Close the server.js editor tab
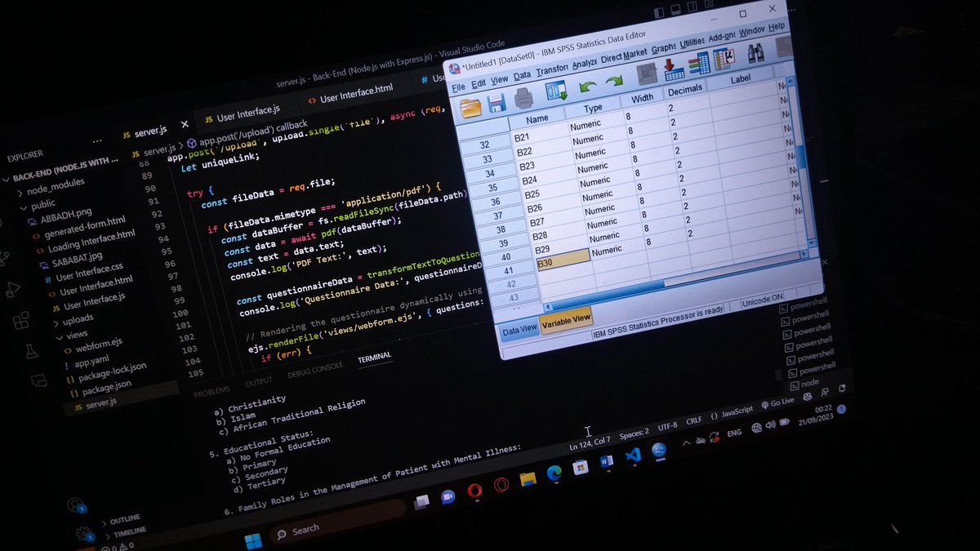The height and width of the screenshot is (551, 980). (185, 125)
